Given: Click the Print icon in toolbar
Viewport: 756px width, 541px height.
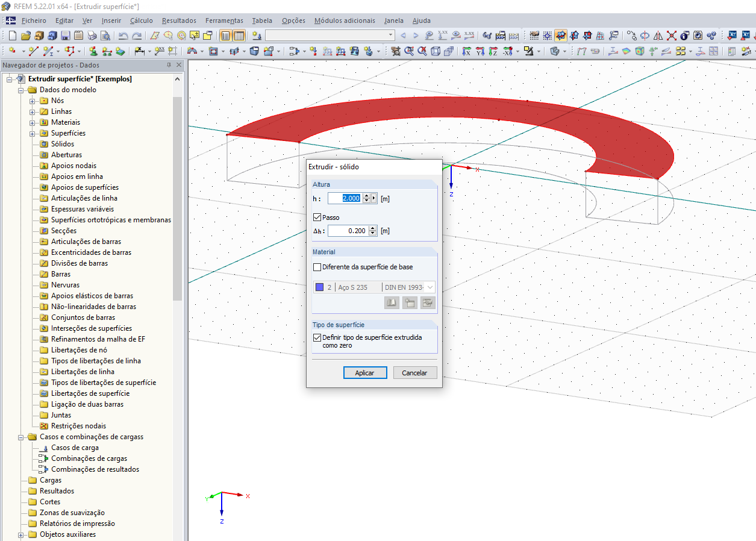Looking at the screenshot, I should click(x=92, y=36).
